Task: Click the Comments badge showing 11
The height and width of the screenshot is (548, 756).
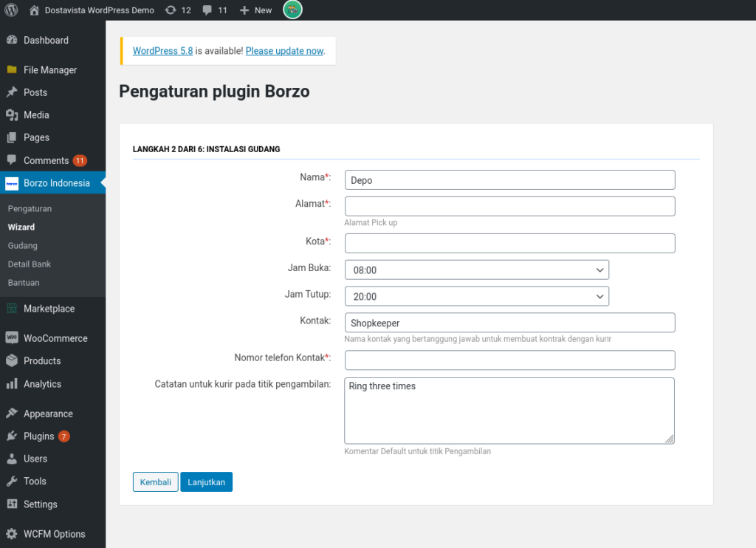Action: pyautogui.click(x=80, y=161)
